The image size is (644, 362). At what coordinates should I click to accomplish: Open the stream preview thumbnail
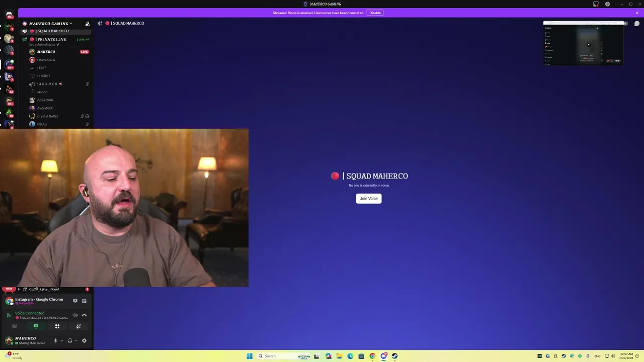tap(583, 43)
